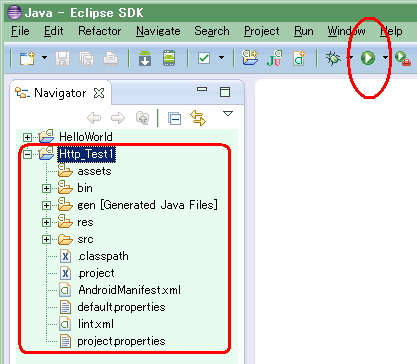Expand the src folder
417x364 pixels.
(x=46, y=240)
